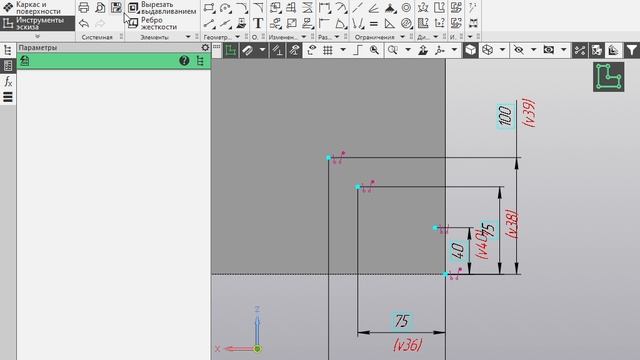Toggle Sketch mode button in view toolbar

[x=231, y=50]
